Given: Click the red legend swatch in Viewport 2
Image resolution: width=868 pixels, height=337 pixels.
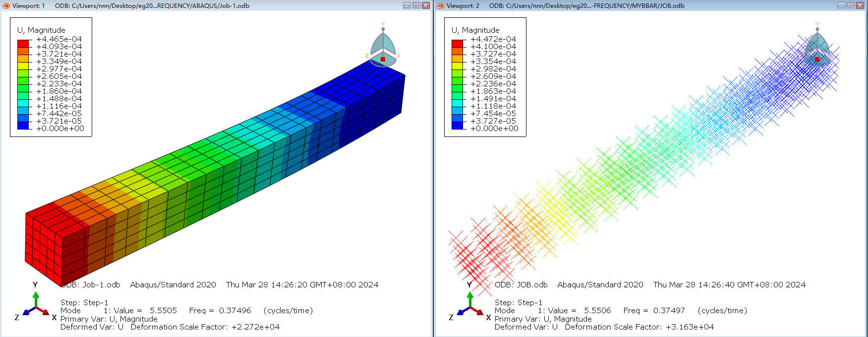Looking at the screenshot, I should tap(458, 43).
